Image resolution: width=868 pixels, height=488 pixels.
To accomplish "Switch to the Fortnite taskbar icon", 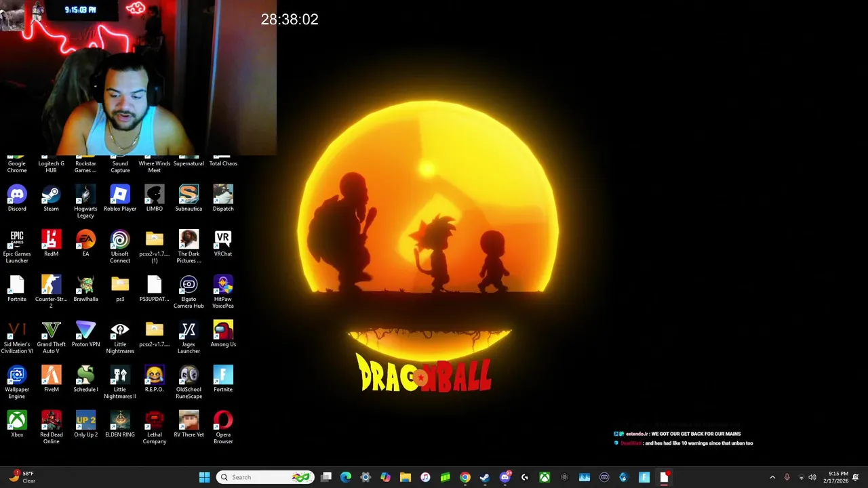I will click(x=644, y=477).
